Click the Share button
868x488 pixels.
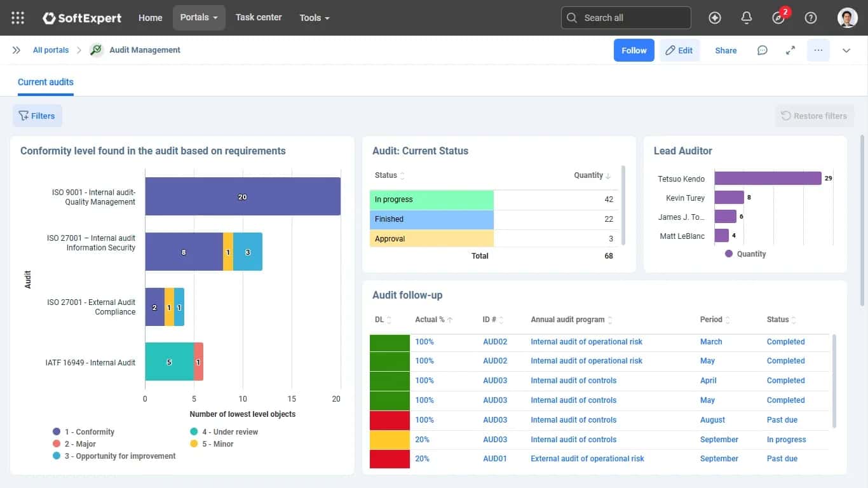pyautogui.click(x=726, y=50)
